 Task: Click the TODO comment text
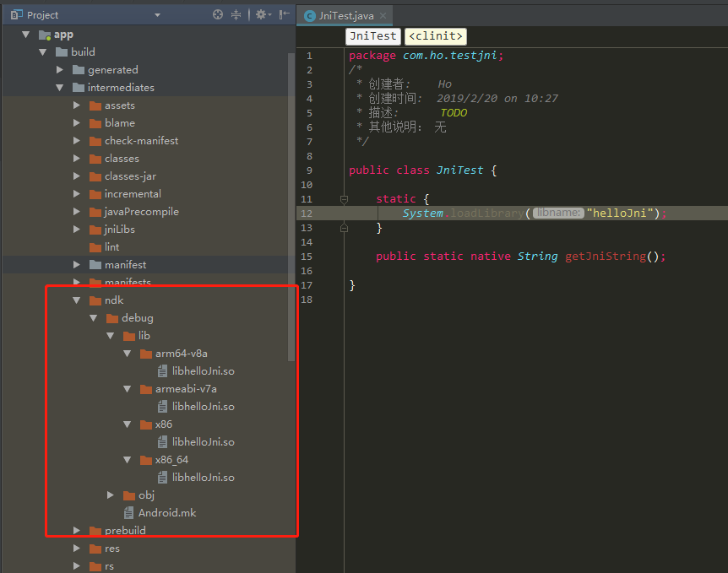(x=454, y=113)
